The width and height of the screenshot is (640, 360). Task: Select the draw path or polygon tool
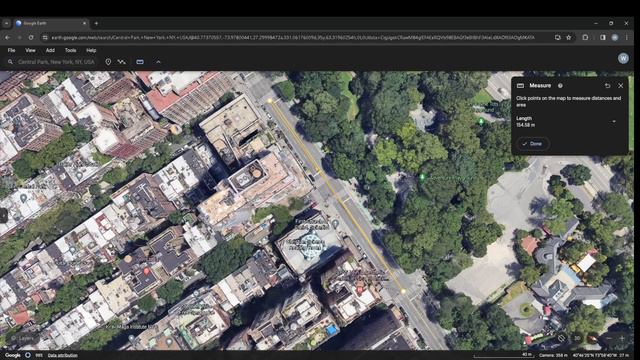point(122,62)
